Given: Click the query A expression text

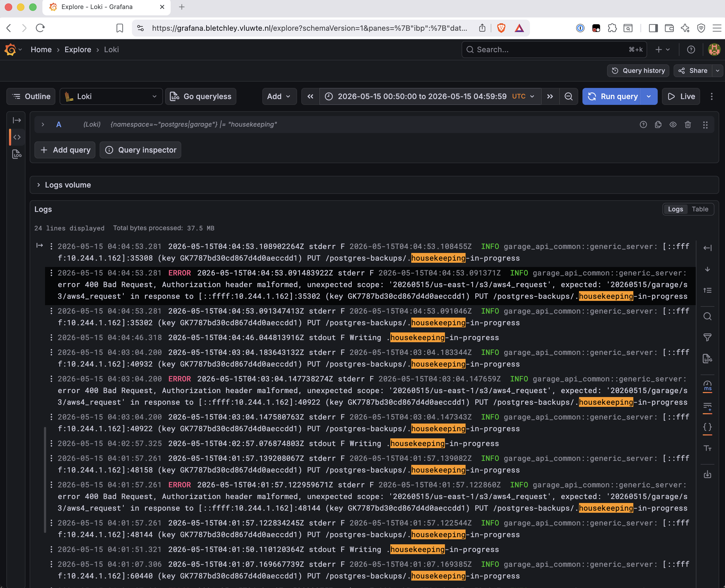Looking at the screenshot, I should (x=193, y=125).
